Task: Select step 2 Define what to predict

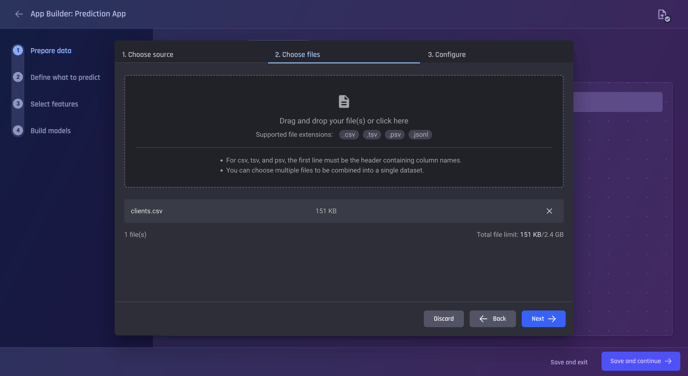Action: [65, 77]
